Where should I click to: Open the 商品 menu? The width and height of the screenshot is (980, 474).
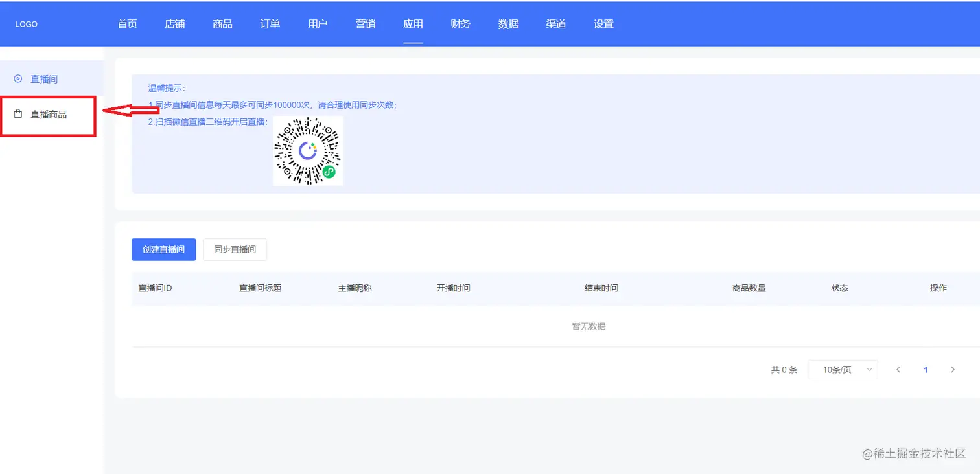(x=222, y=24)
